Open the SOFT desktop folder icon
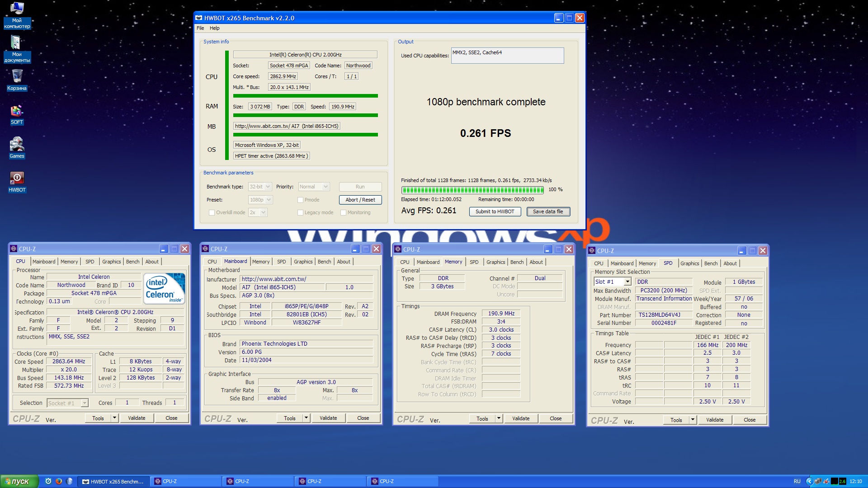This screenshot has width=868, height=488. point(17,114)
